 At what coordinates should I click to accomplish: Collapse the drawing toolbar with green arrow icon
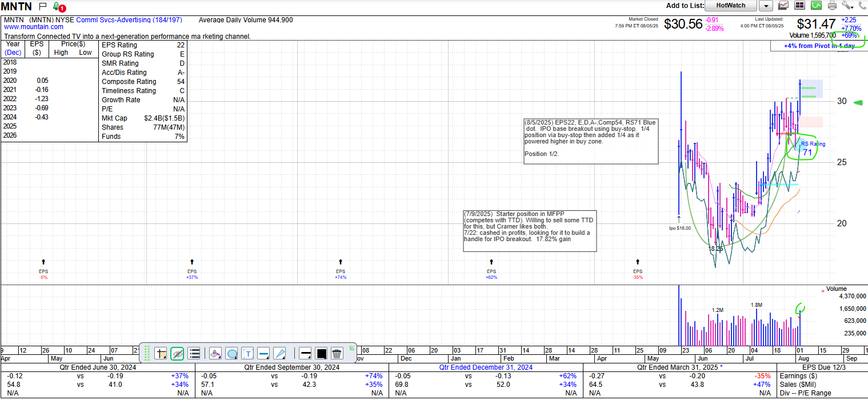(x=353, y=347)
